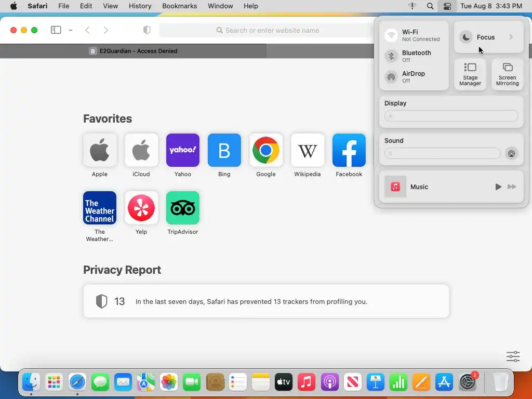Image resolution: width=532 pixels, height=399 pixels.
Task: Select E2Guardian - Access Denied tab
Action: tap(133, 51)
